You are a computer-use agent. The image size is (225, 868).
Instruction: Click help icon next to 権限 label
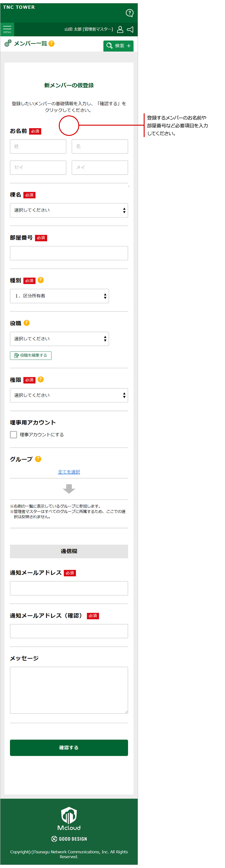click(x=41, y=379)
